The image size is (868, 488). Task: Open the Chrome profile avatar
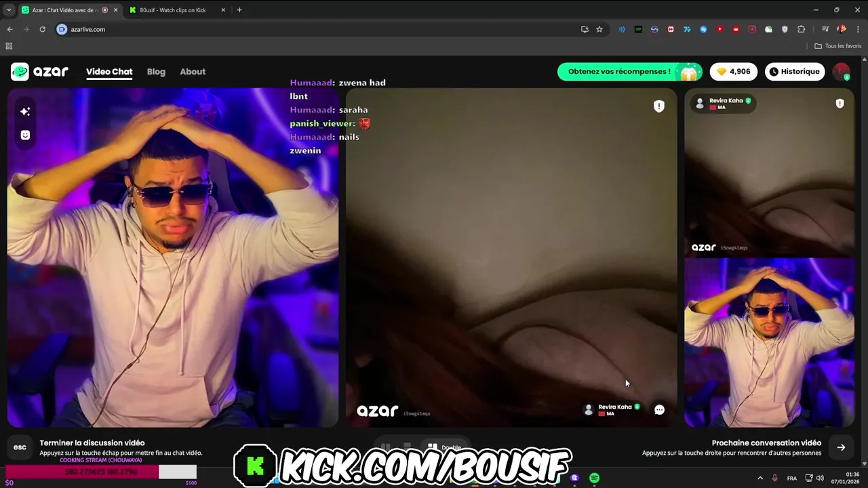(x=842, y=29)
